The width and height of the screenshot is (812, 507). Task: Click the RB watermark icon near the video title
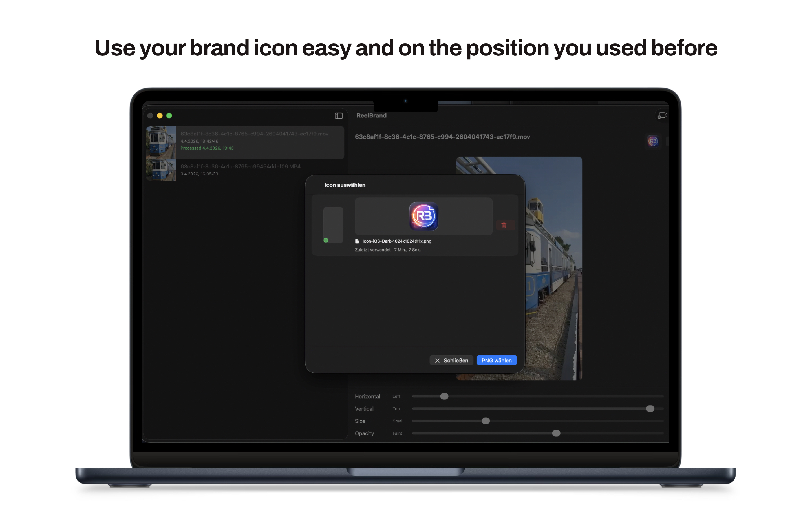click(x=653, y=141)
